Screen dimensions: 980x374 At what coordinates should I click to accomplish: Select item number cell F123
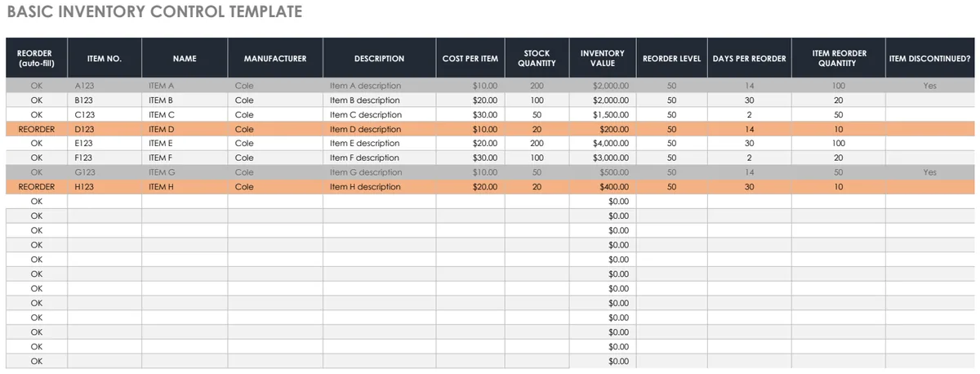pyautogui.click(x=105, y=158)
